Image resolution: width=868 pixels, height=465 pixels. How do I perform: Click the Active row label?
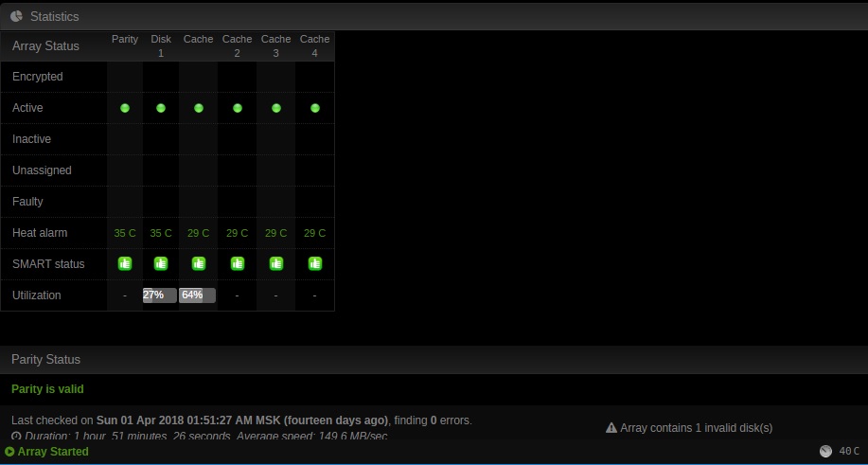[27, 108]
